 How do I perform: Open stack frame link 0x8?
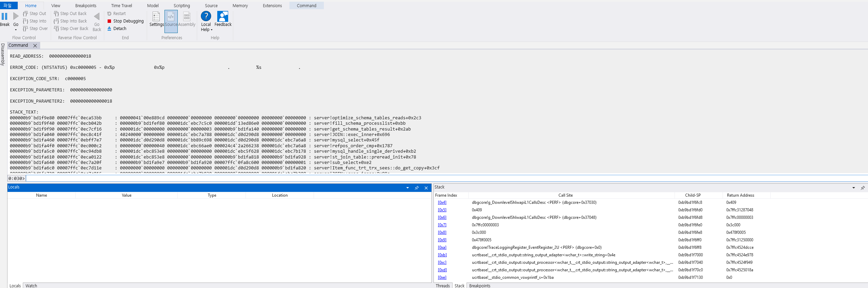click(x=442, y=232)
